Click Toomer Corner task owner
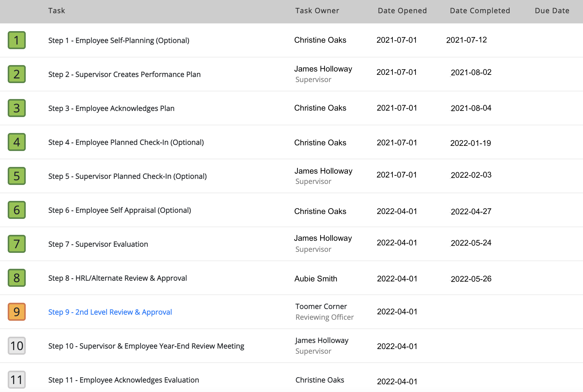 pos(321,306)
